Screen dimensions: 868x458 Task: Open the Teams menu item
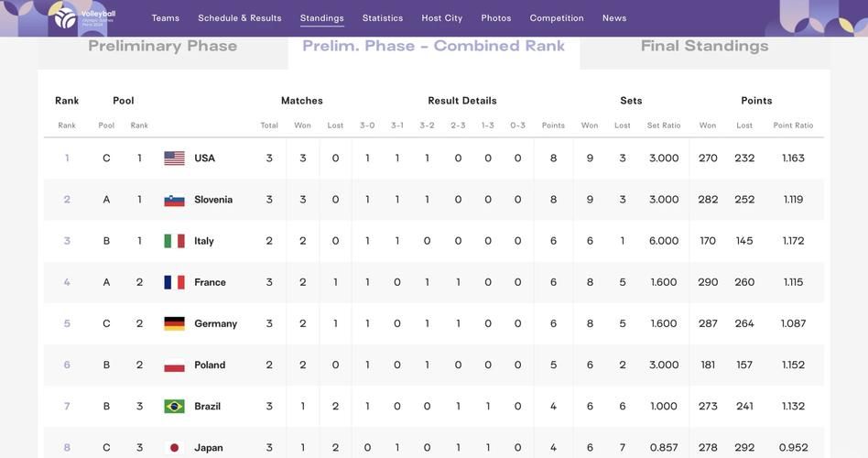pyautogui.click(x=166, y=18)
